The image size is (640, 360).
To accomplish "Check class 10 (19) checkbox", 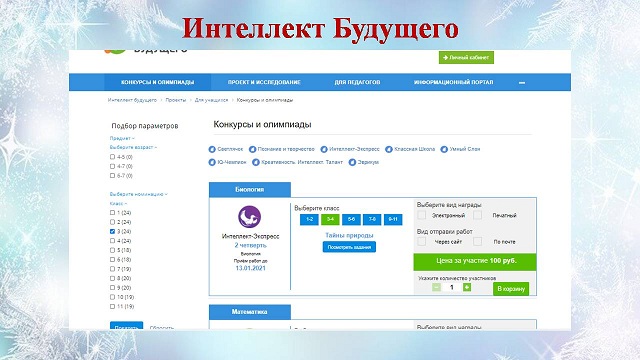I will click(x=112, y=297).
